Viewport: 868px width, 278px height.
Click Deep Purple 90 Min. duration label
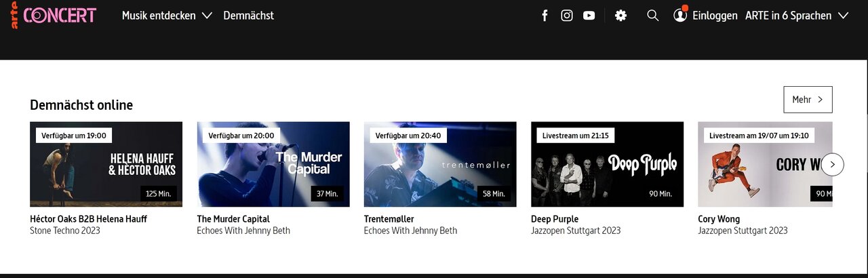pyautogui.click(x=660, y=193)
